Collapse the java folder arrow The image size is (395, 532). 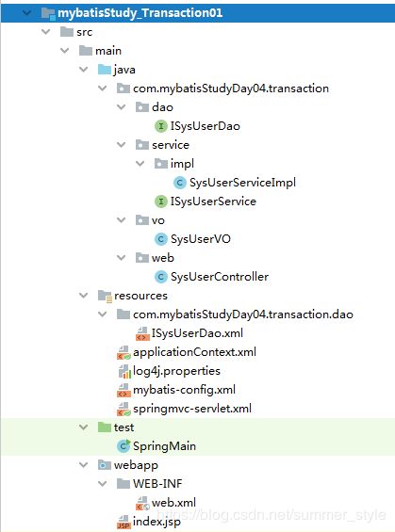84,70
